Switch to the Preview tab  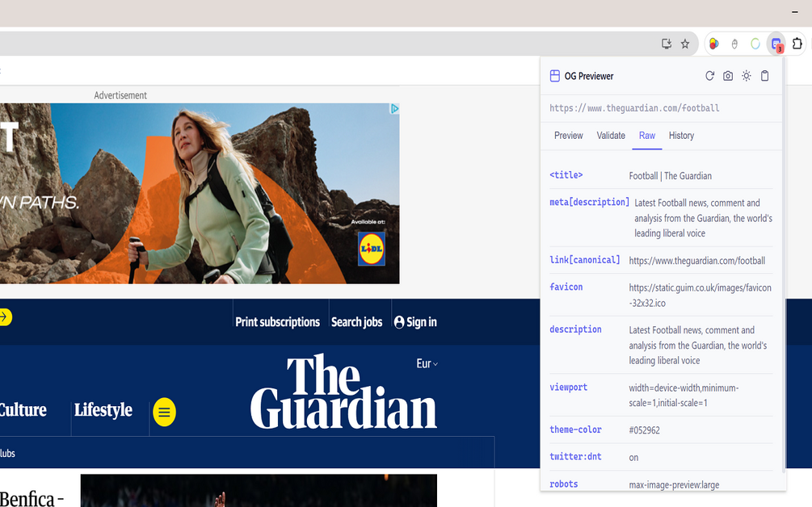(568, 136)
